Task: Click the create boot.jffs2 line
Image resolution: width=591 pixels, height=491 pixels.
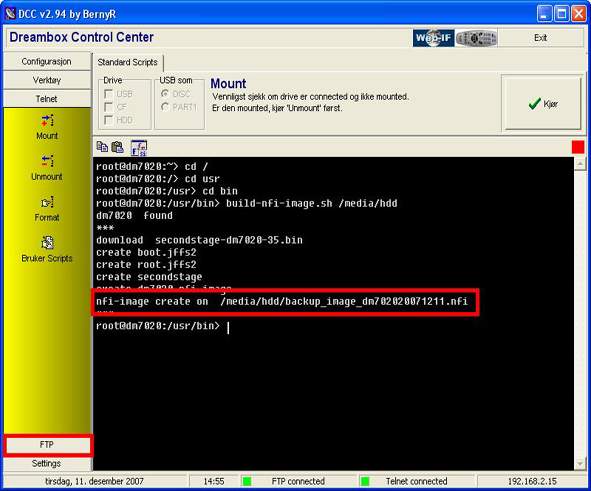Action: 146,252
